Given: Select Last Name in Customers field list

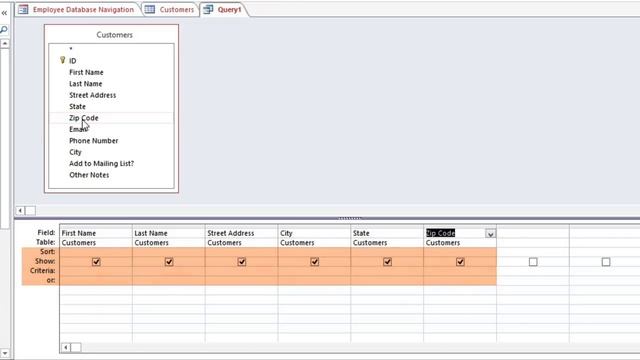Looking at the screenshot, I should coord(86,84).
